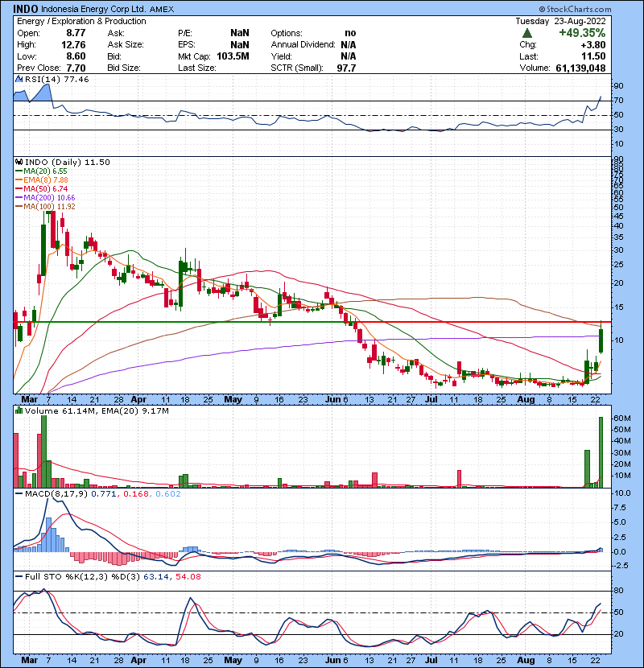Click the candlestick icon beside INDO (Daily)
This screenshot has height=668, width=644.
[19, 163]
